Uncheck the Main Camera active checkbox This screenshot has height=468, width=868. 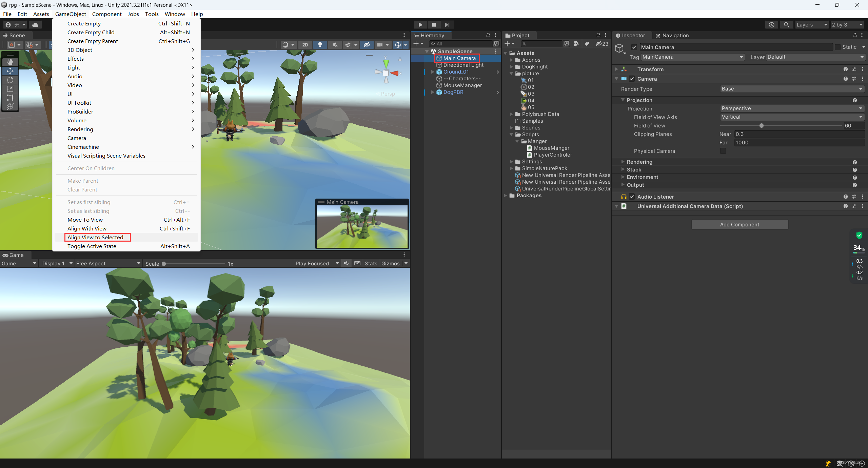click(x=634, y=47)
